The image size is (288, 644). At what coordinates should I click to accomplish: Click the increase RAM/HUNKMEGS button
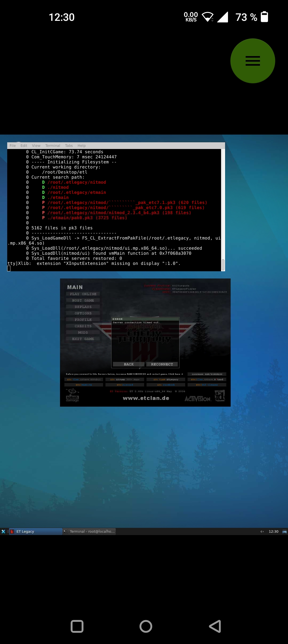pyautogui.click(x=207, y=374)
